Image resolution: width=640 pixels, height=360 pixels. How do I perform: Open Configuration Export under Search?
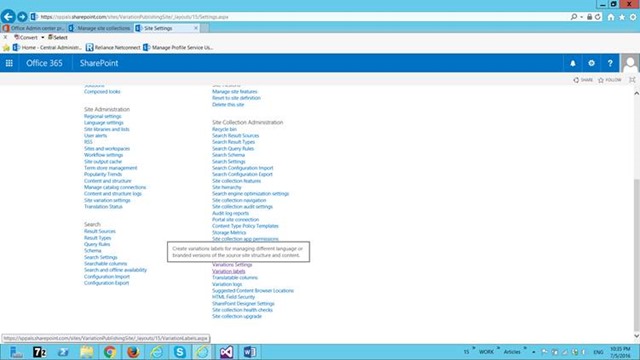[x=106, y=283]
